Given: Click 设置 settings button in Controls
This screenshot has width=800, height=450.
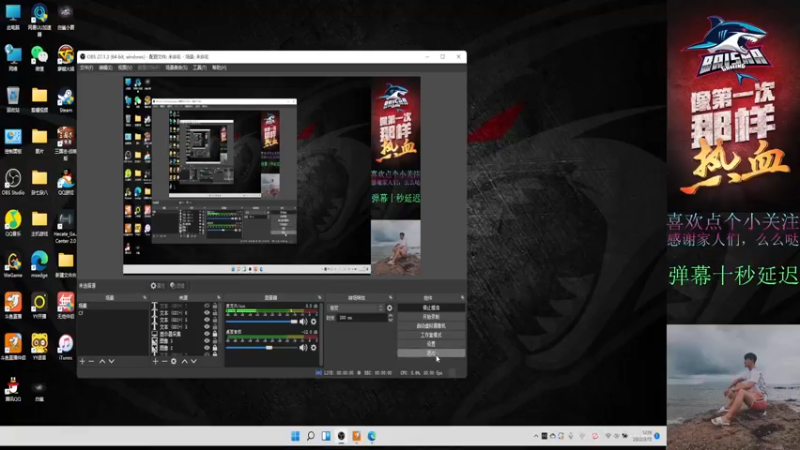Looking at the screenshot, I should [x=431, y=344].
